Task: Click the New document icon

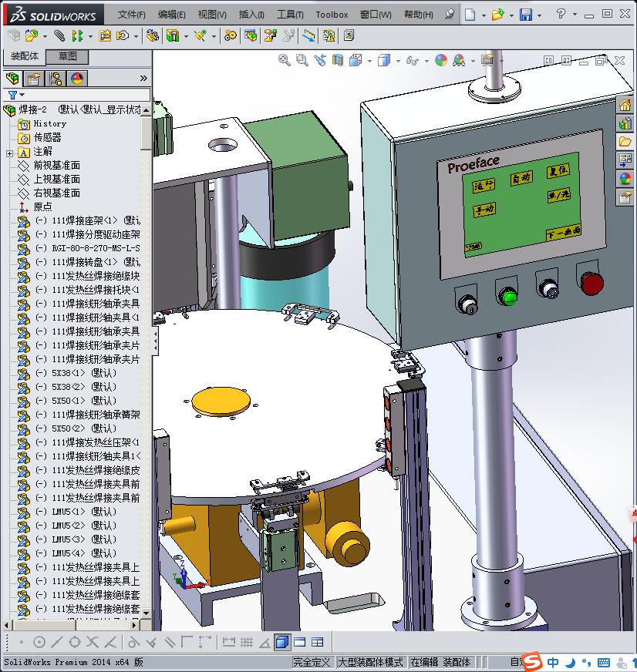Action: (x=470, y=15)
